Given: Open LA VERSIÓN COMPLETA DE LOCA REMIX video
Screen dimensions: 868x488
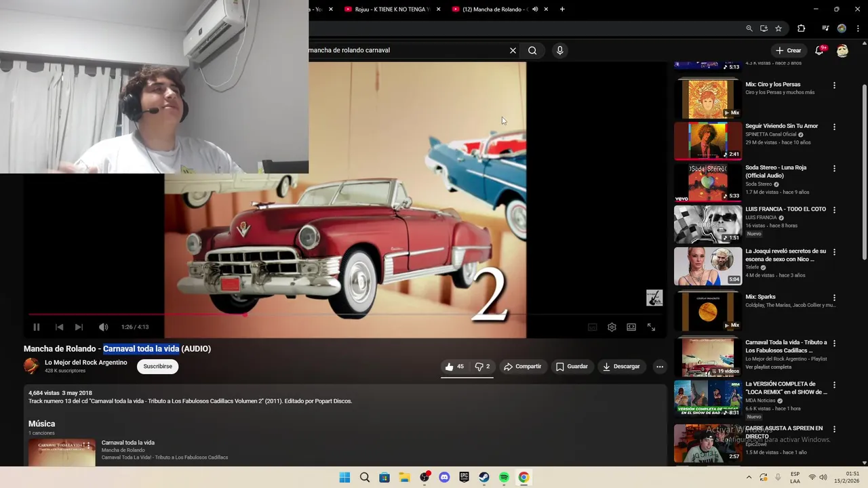Looking at the screenshot, I should (786, 388).
